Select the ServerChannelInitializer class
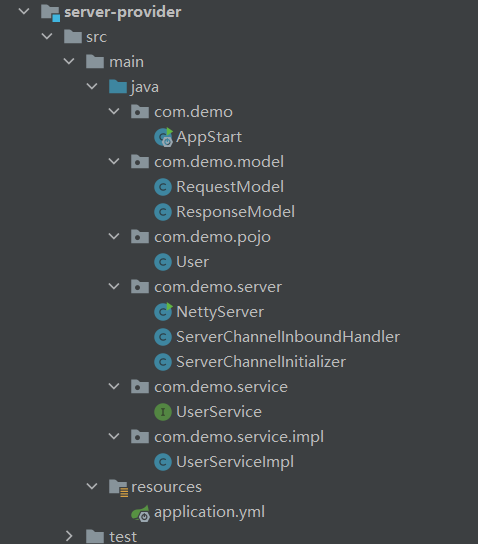The width and height of the screenshot is (478, 544). [261, 362]
